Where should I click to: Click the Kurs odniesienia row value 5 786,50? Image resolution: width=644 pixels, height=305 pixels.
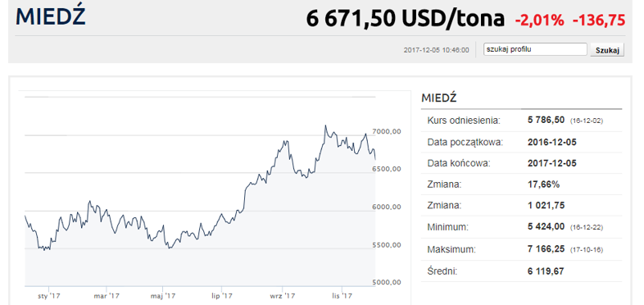click(x=546, y=121)
